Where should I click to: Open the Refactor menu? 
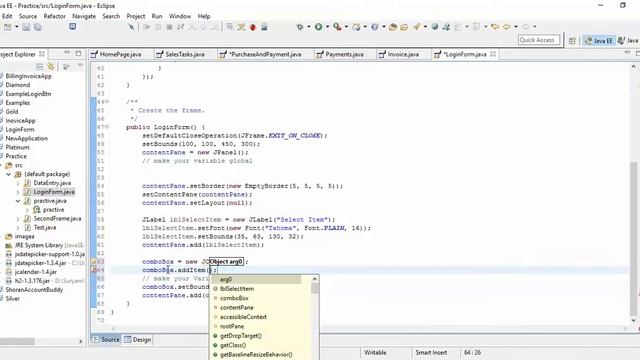pyautogui.click(x=54, y=16)
